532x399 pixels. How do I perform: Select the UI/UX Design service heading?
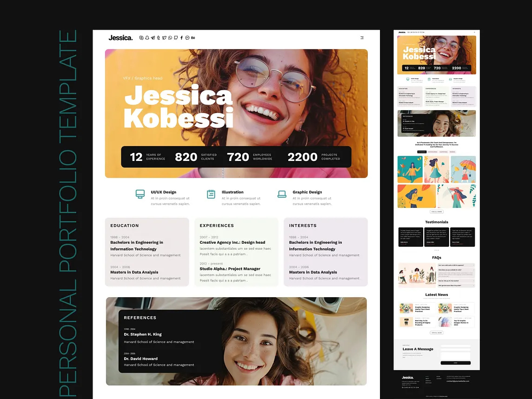coord(164,192)
